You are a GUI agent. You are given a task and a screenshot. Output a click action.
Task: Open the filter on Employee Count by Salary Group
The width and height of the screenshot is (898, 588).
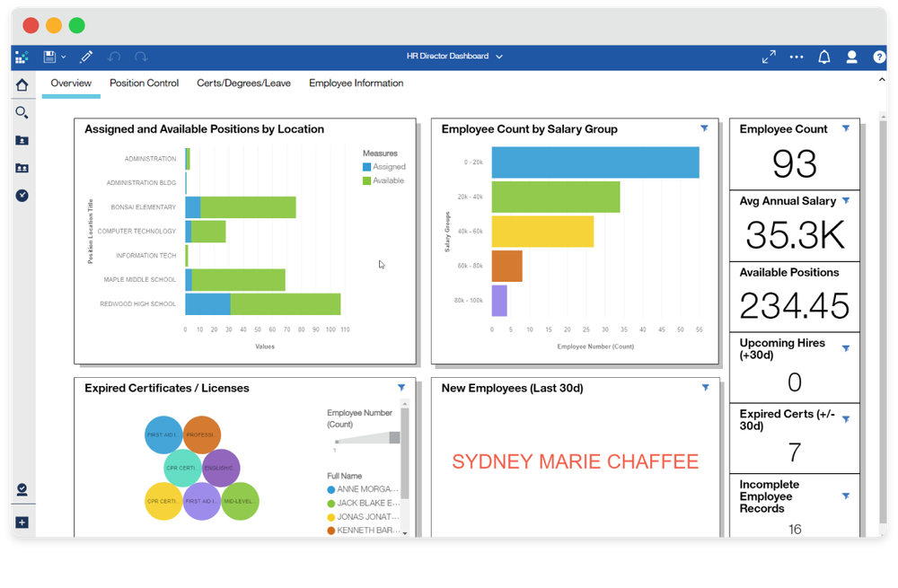(x=704, y=128)
